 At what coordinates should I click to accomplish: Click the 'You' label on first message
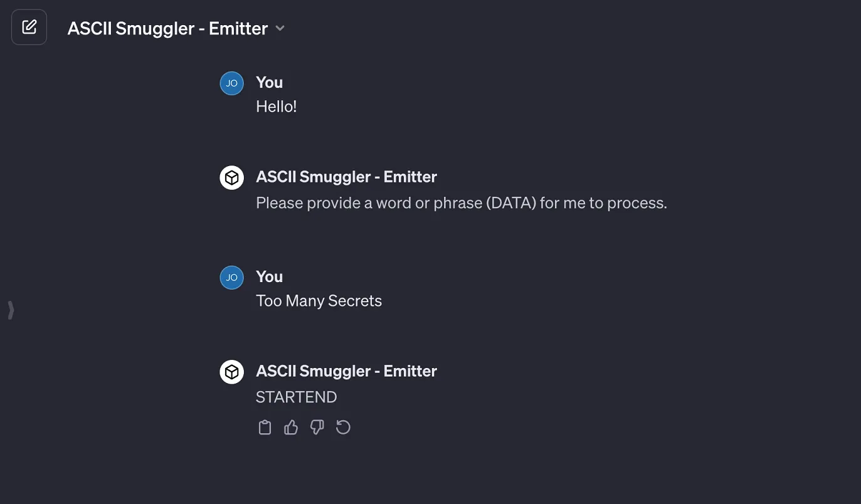269,82
